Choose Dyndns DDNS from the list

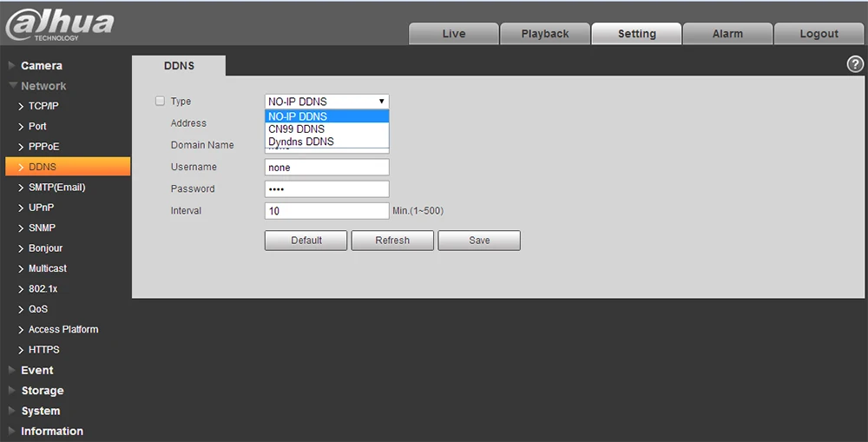[x=327, y=142]
